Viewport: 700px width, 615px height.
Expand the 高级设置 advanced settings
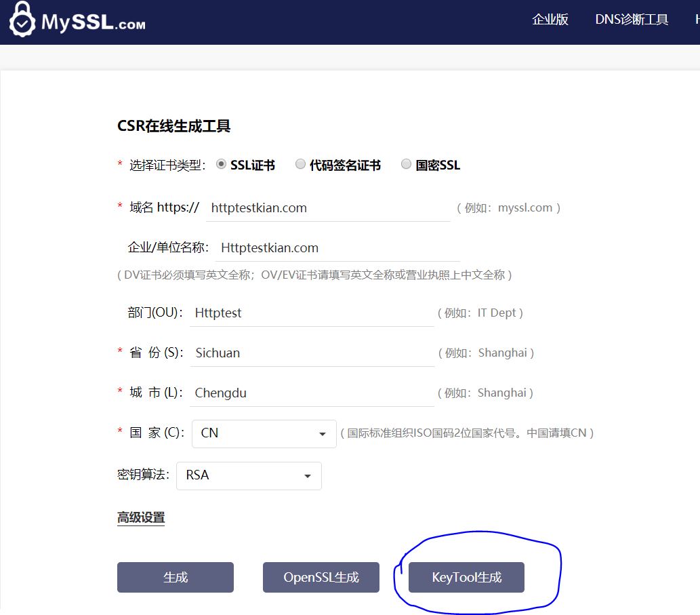click(141, 517)
